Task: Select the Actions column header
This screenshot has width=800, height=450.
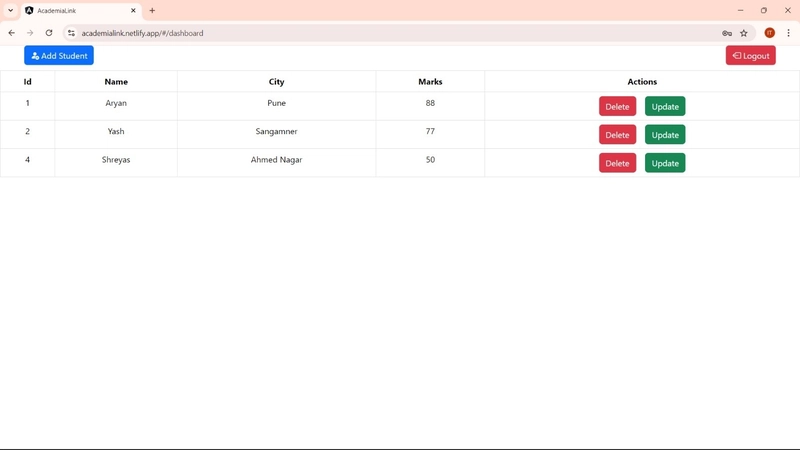Action: click(x=642, y=82)
